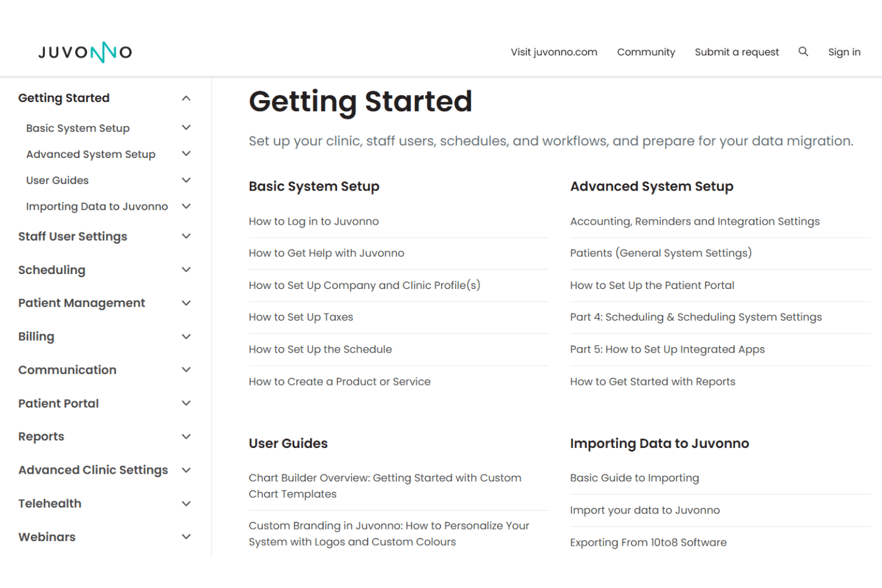The width and height of the screenshot is (882, 588).
Task: Expand Staff User Settings chevron
Action: click(186, 236)
